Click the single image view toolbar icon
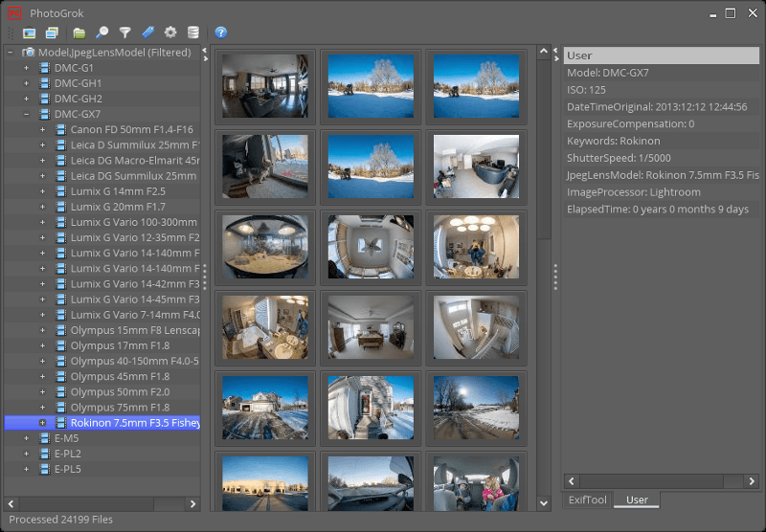This screenshot has width=766, height=532. coord(30,33)
